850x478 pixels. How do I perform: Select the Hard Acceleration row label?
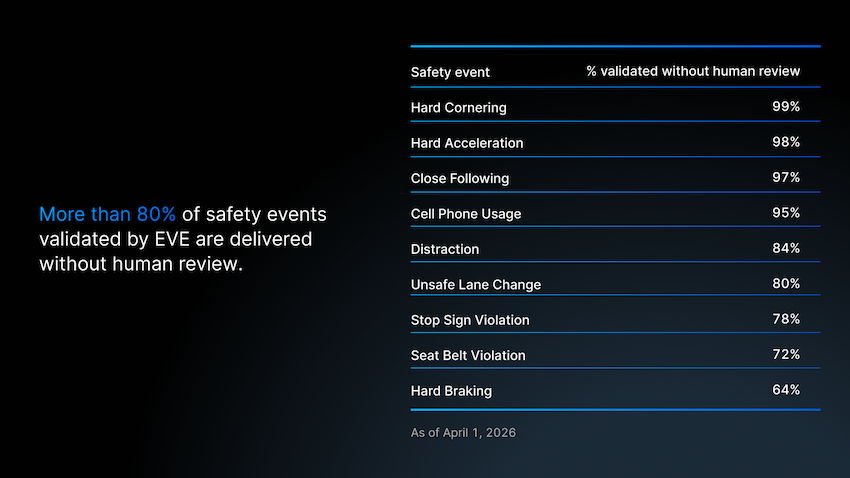tap(466, 143)
